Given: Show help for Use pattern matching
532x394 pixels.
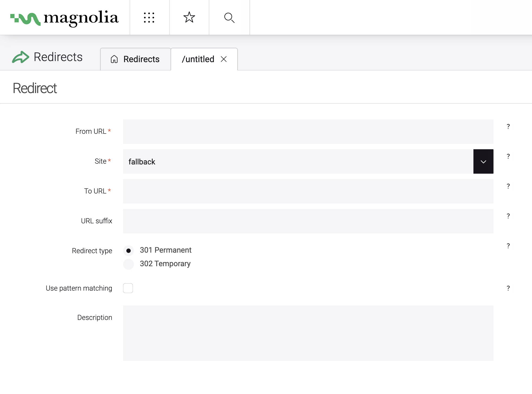Looking at the screenshot, I should click(508, 288).
